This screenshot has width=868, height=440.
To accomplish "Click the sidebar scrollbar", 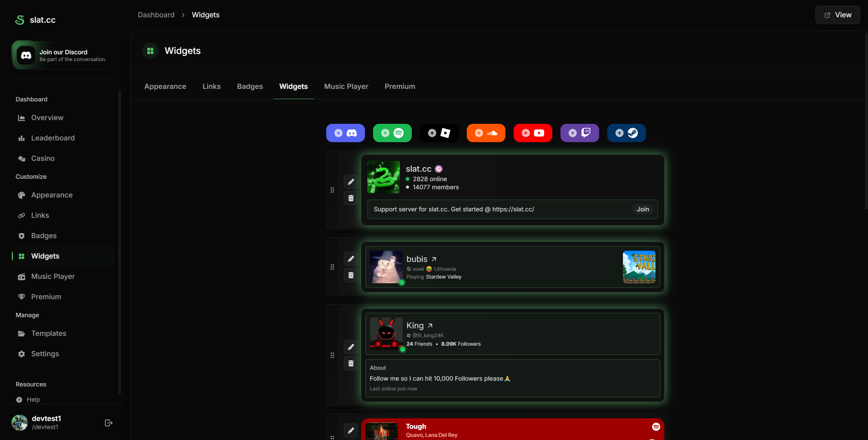I will point(119,242).
